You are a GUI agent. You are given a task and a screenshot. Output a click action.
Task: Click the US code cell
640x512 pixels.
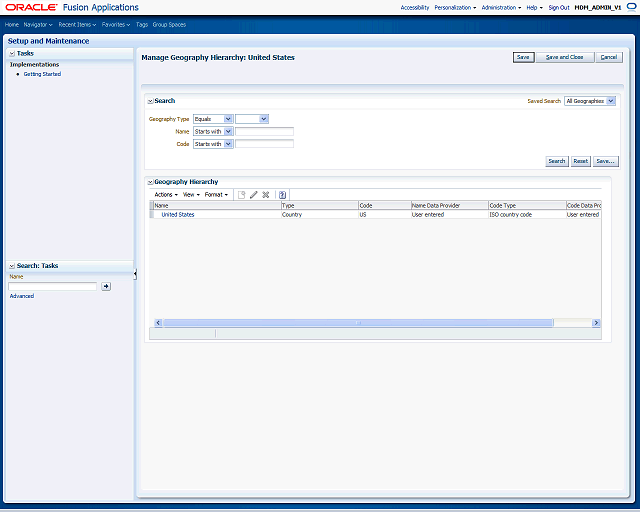click(385, 214)
